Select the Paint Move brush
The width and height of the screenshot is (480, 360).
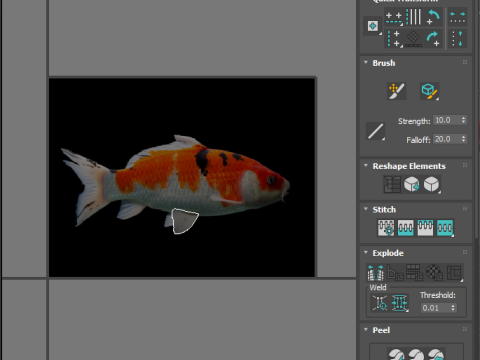pyautogui.click(x=397, y=91)
